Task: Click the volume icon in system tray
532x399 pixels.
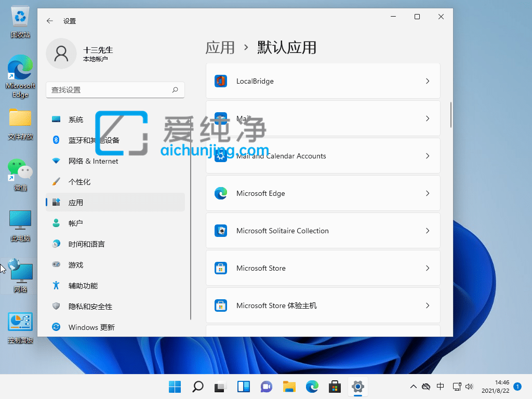Action: pos(470,387)
